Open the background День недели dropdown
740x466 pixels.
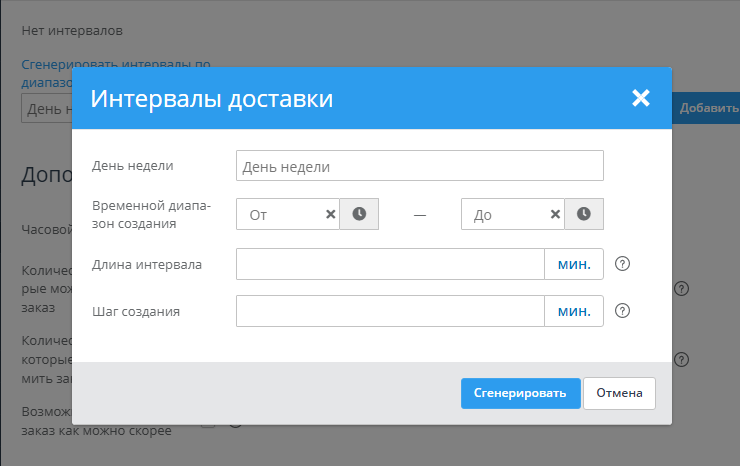pos(46,108)
